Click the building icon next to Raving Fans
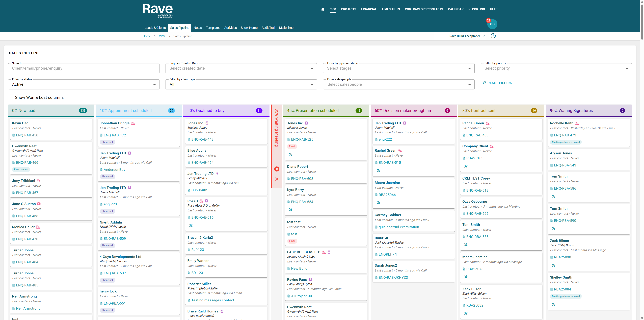This screenshot has width=644, height=320. pos(310,279)
